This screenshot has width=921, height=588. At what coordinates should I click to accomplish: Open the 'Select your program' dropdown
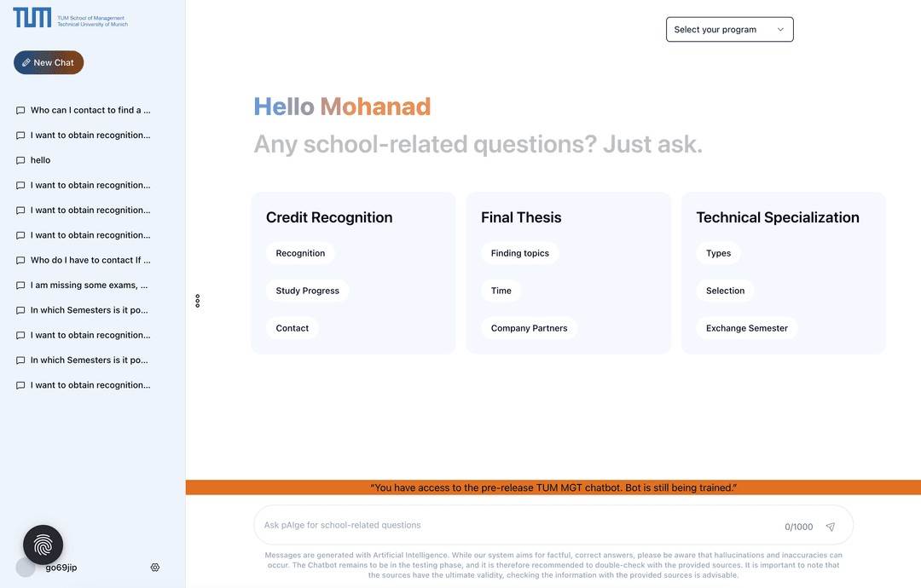coord(729,29)
